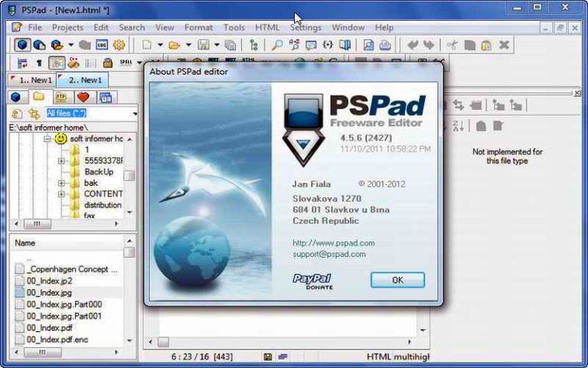Select the 00_Index.pdf.enc file
The image size is (588, 368).
(x=57, y=340)
